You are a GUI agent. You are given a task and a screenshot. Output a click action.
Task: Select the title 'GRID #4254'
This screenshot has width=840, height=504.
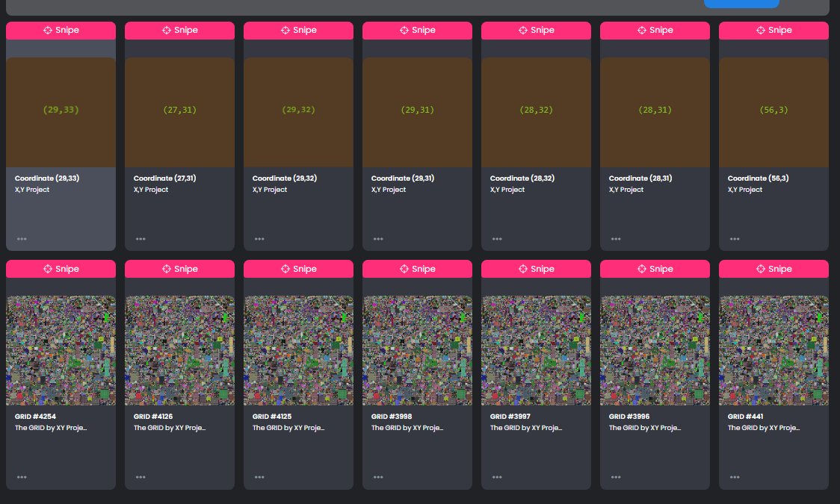click(x=35, y=416)
